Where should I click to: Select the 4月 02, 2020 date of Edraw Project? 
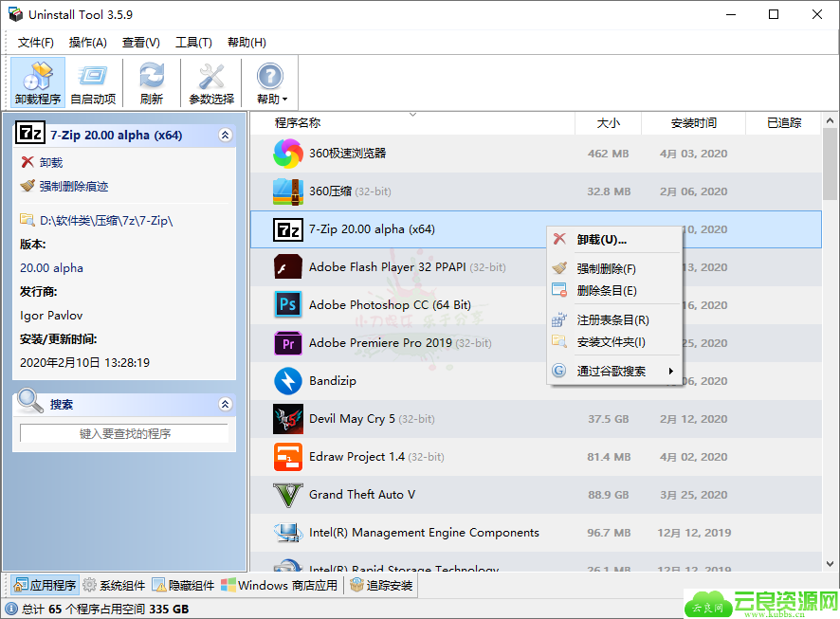pos(693,457)
